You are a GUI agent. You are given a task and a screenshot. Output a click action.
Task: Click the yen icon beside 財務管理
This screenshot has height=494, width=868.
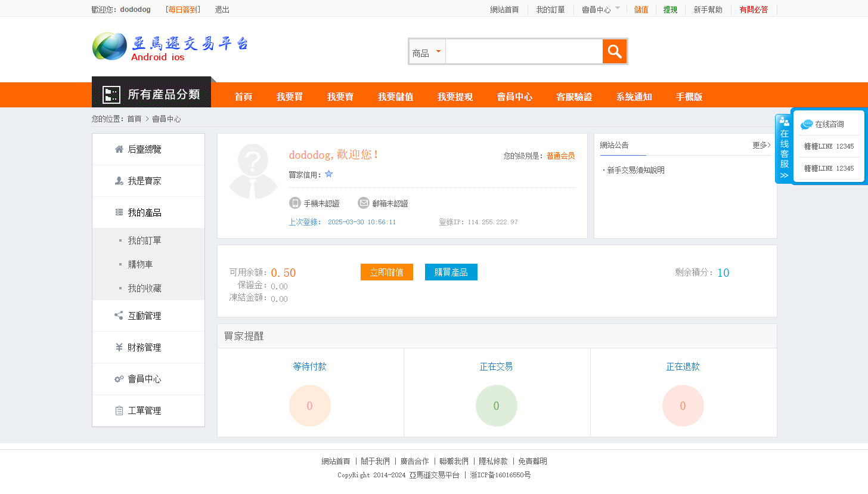pyautogui.click(x=119, y=347)
